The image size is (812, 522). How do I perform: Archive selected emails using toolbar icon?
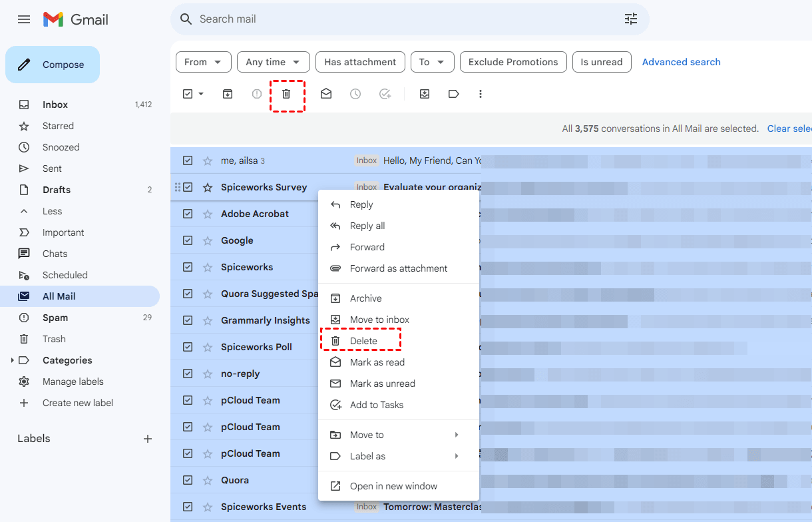click(x=227, y=94)
